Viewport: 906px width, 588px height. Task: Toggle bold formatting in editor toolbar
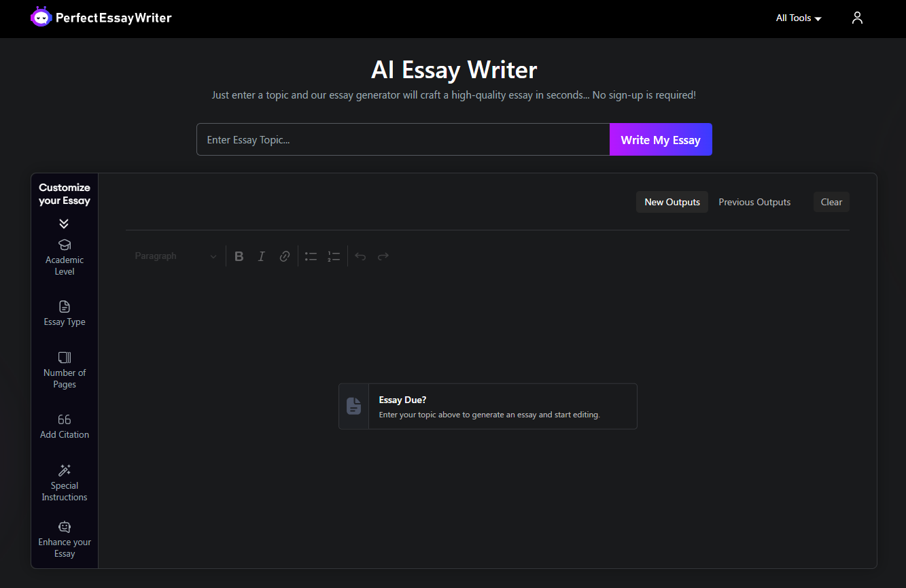239,256
